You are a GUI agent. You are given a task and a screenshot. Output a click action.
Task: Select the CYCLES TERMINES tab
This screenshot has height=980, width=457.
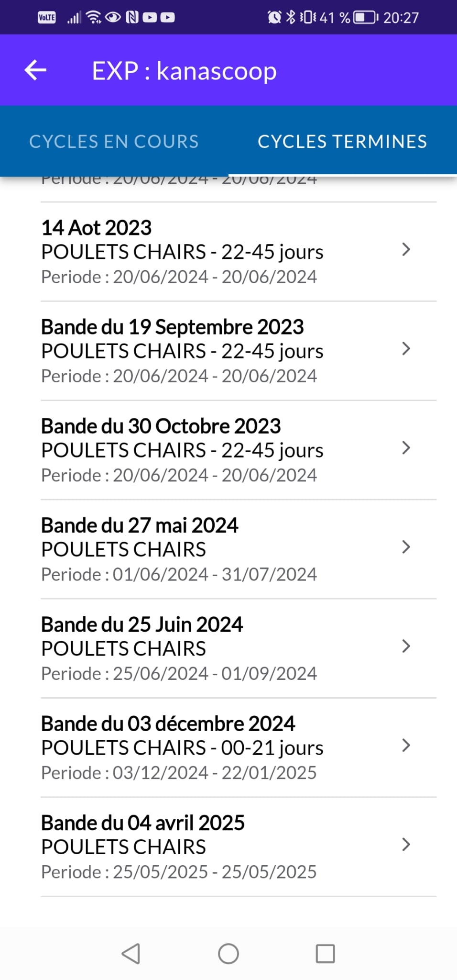(342, 142)
